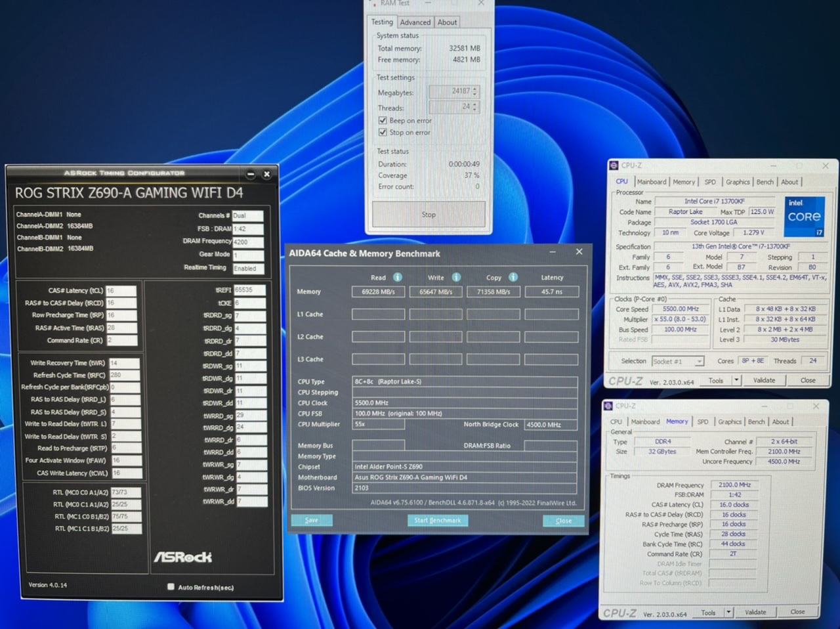Open Graphics tab in lower CPU-Z window
Image resolution: width=840 pixels, height=629 pixels.
click(x=730, y=422)
